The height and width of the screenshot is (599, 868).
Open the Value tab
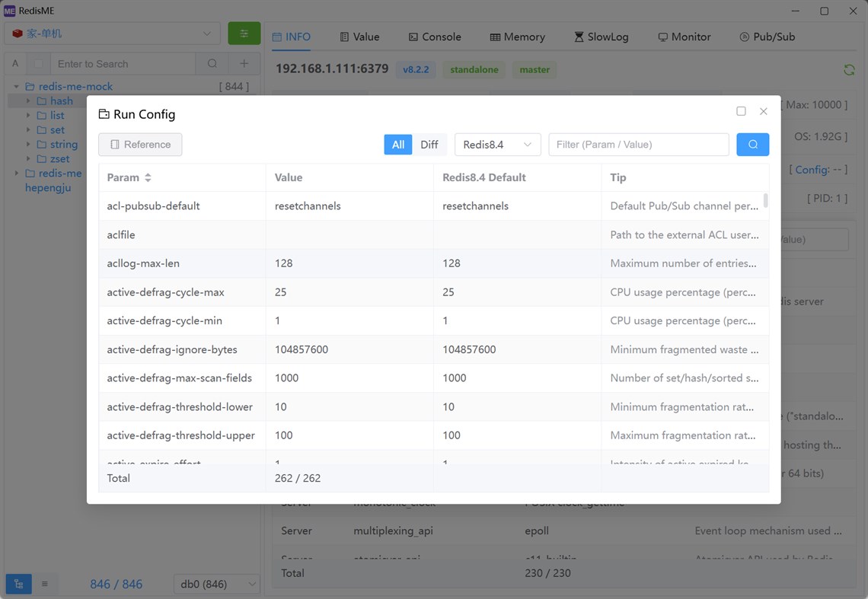click(360, 37)
